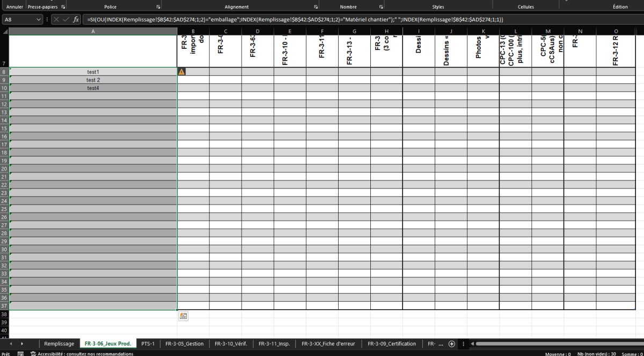Select the PTS-1 sheet tab
The width and height of the screenshot is (644, 356).
pyautogui.click(x=149, y=344)
